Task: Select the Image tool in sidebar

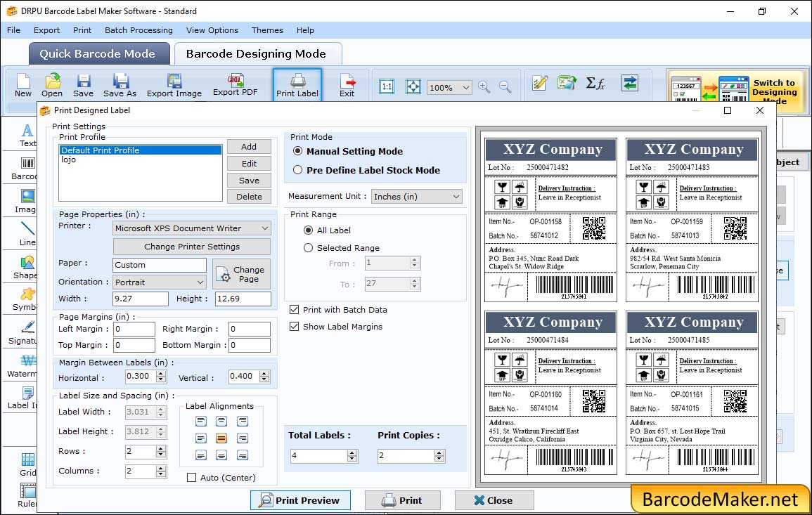Action: click(x=27, y=202)
